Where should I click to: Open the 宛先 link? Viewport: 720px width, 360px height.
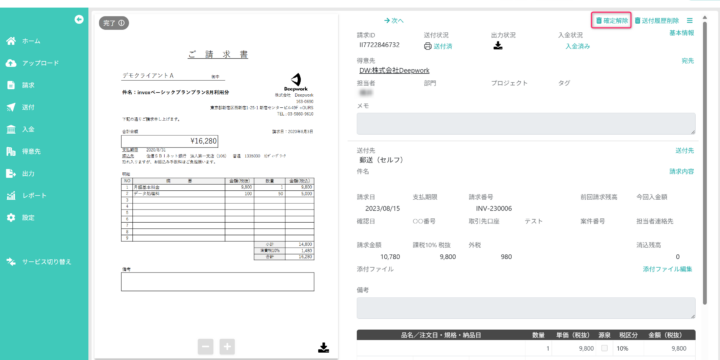[x=688, y=60]
